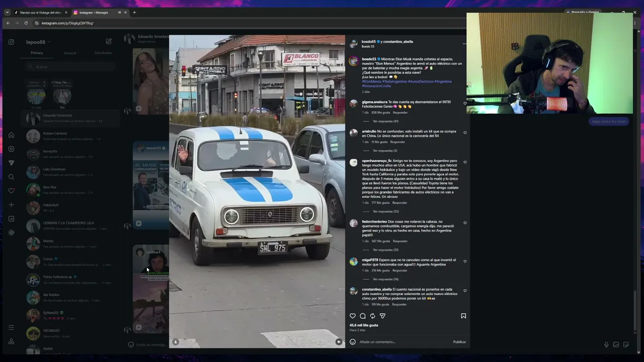Click the browser address bar URL
644x362 pixels.
point(67,23)
